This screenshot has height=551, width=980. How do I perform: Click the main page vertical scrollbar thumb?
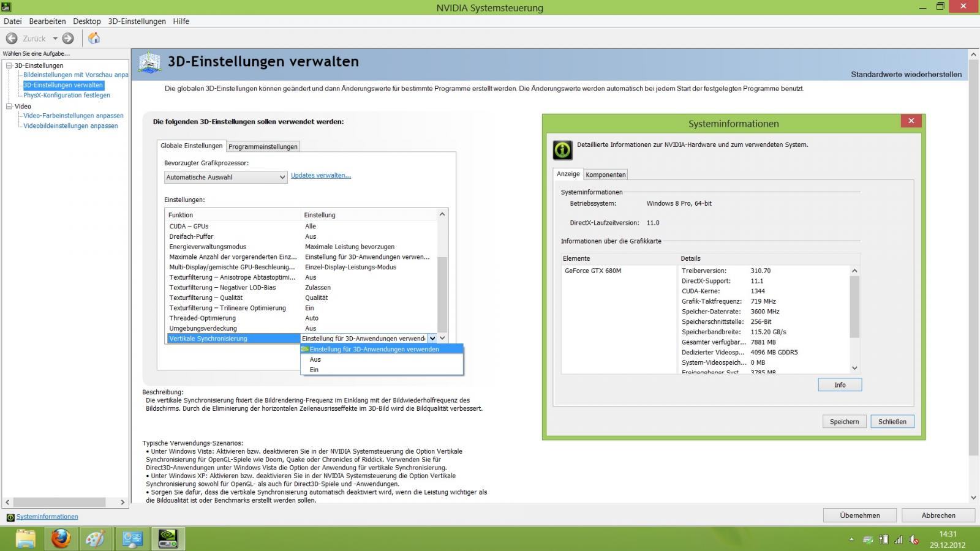(x=974, y=258)
